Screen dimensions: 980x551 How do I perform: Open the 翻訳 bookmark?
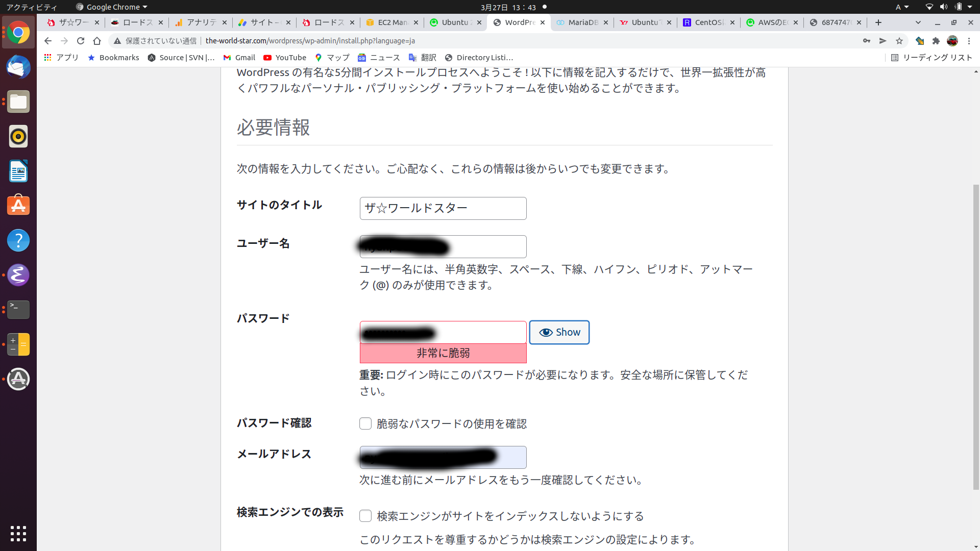(422, 58)
